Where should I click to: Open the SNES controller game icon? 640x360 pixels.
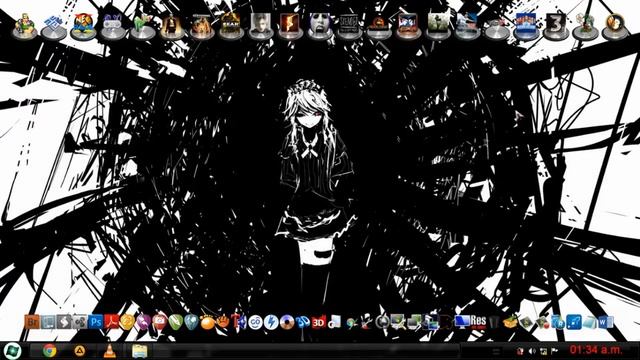(x=112, y=26)
